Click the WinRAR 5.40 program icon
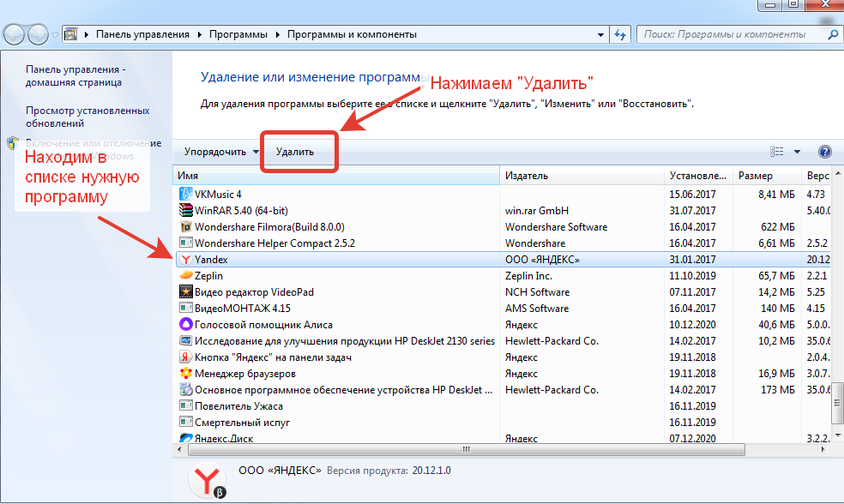 point(186,210)
